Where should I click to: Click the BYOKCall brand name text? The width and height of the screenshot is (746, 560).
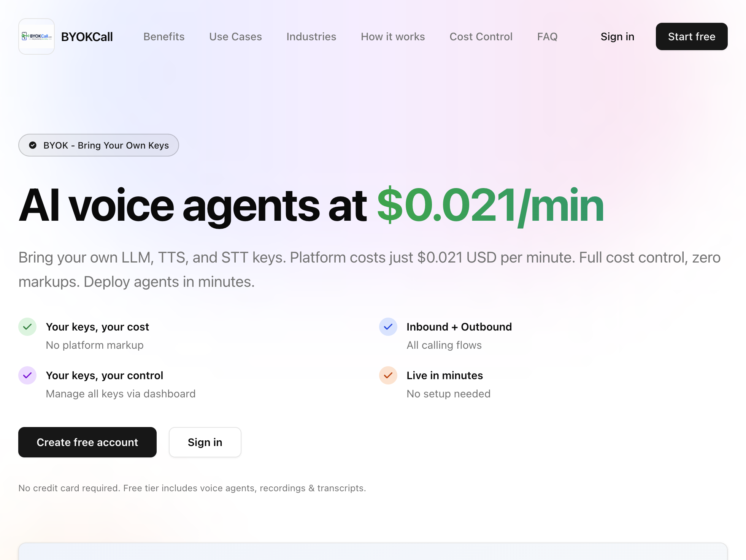(87, 37)
